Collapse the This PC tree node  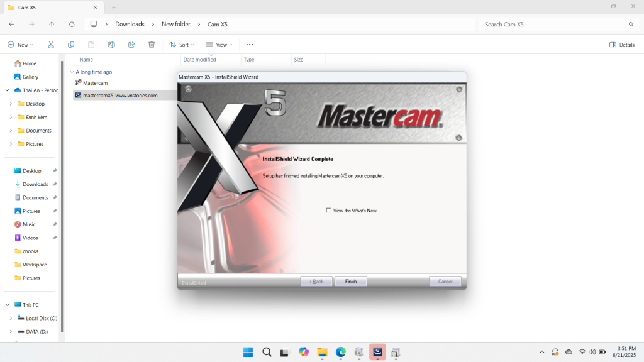[x=8, y=305]
